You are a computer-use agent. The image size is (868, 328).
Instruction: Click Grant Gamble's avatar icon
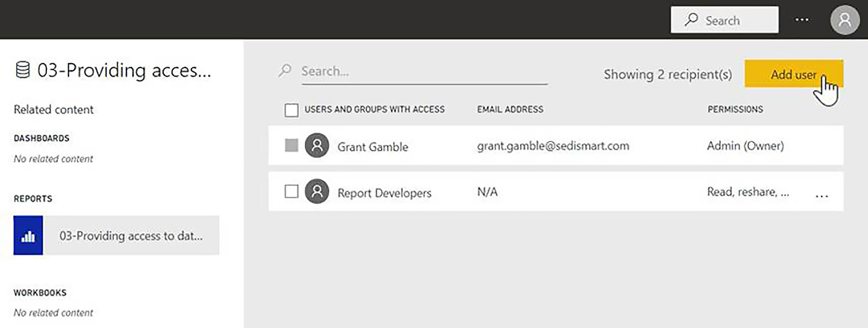pyautogui.click(x=317, y=145)
